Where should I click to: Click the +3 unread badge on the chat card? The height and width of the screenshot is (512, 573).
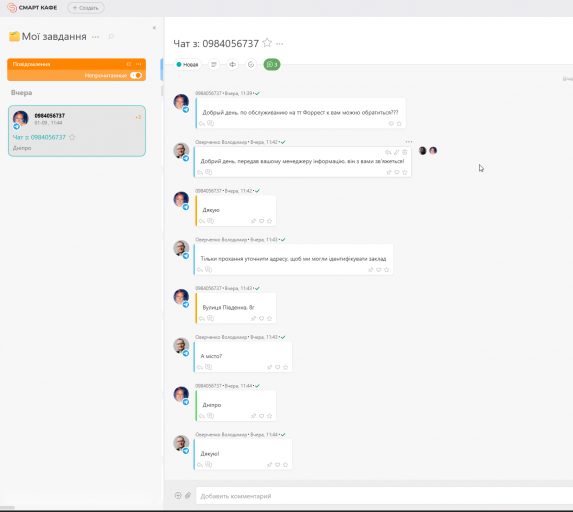138,117
